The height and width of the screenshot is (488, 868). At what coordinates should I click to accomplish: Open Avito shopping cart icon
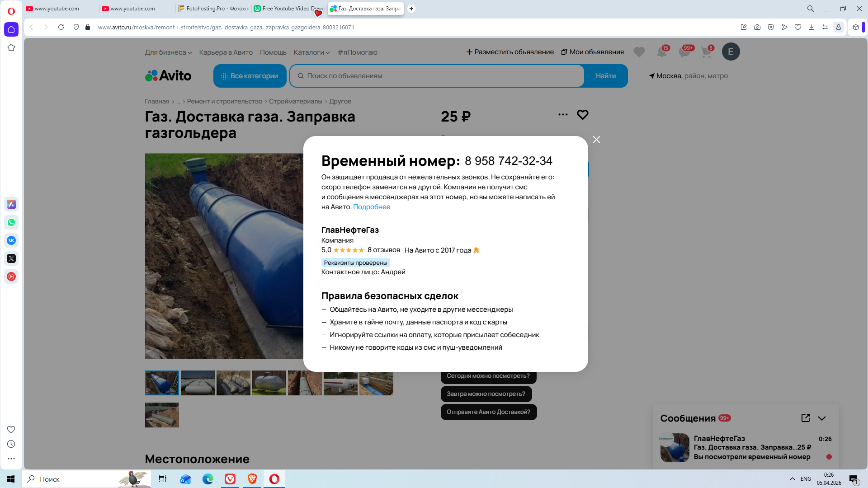click(706, 52)
